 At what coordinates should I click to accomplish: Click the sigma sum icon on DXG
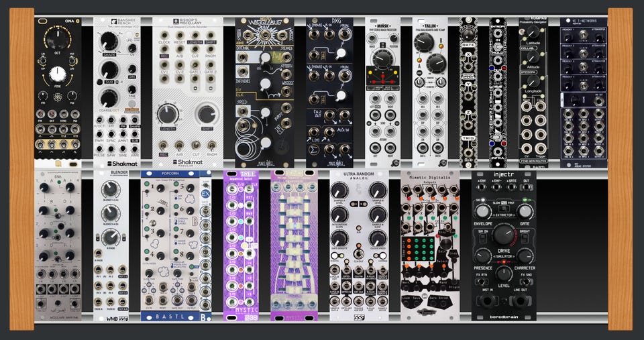314,148
